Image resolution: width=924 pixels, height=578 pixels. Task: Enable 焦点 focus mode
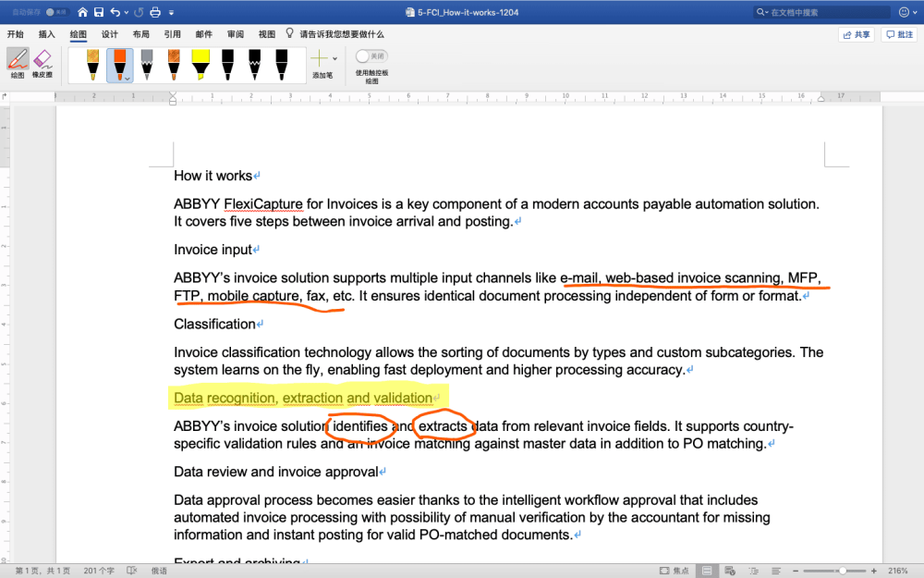(674, 571)
